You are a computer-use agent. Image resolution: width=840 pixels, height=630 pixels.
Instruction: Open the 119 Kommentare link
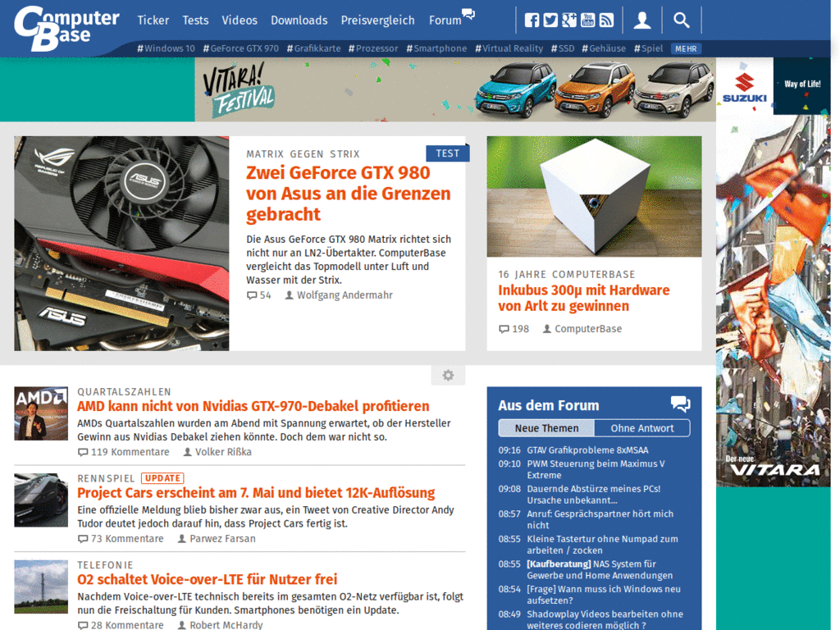tap(124, 452)
